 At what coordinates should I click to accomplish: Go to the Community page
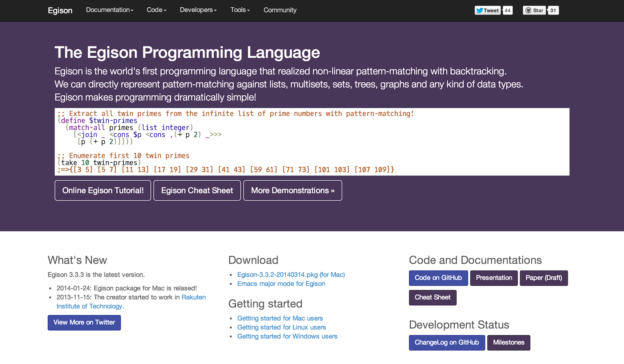[280, 10]
